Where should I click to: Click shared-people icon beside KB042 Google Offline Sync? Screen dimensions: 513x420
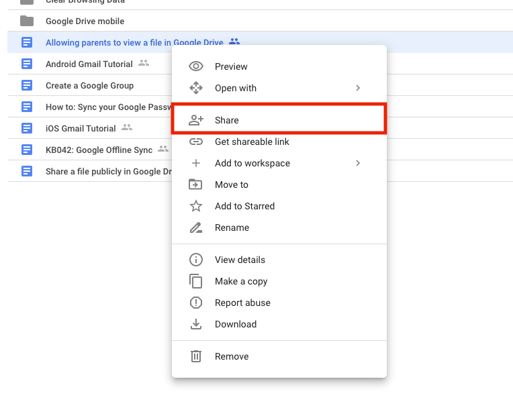(x=163, y=149)
